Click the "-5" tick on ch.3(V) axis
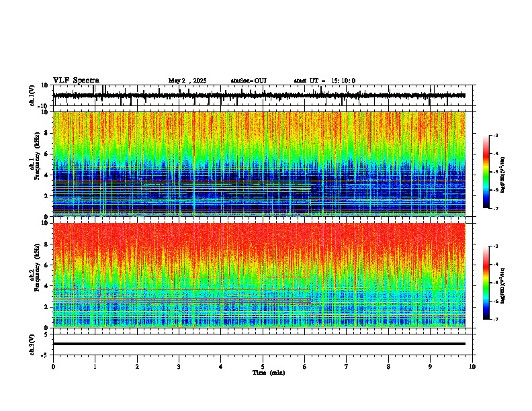The image size is (532, 411). [x=46, y=355]
